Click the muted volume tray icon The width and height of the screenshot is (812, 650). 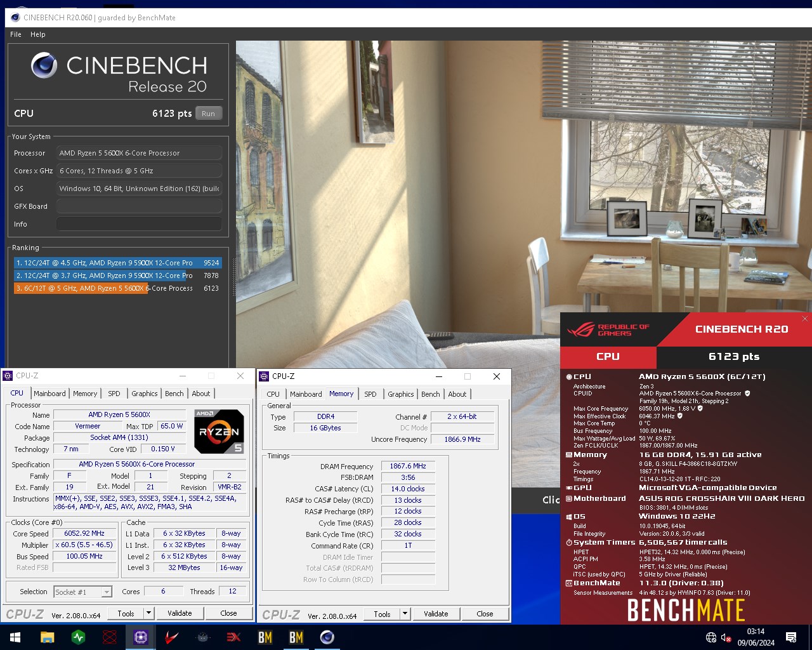(726, 637)
